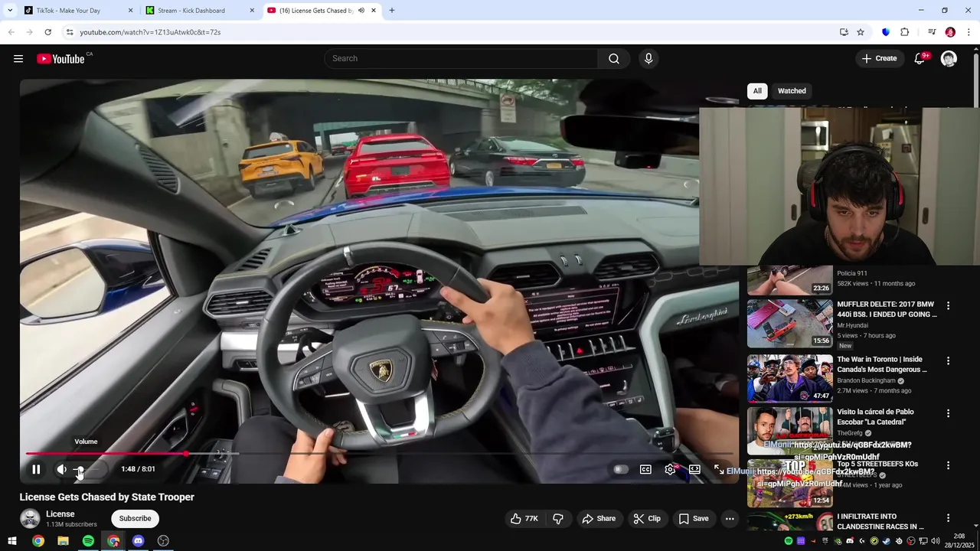This screenshot has width=980, height=551.
Task: Open OBS Studio from the taskbar
Action: click(163, 541)
